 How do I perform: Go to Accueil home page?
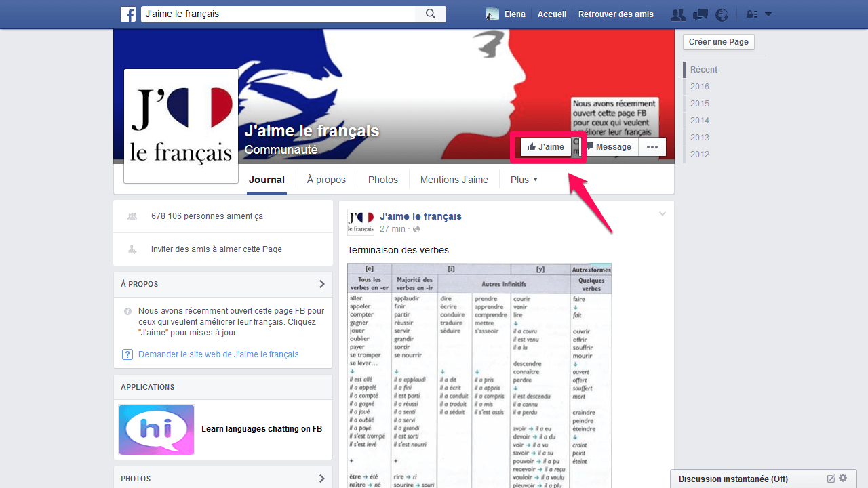click(x=552, y=14)
